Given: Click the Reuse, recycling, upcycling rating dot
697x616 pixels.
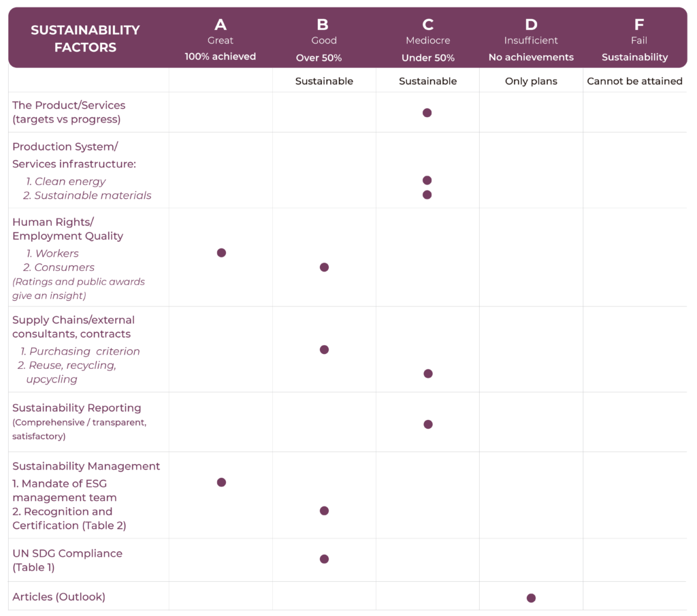Looking at the screenshot, I should (x=427, y=374).
